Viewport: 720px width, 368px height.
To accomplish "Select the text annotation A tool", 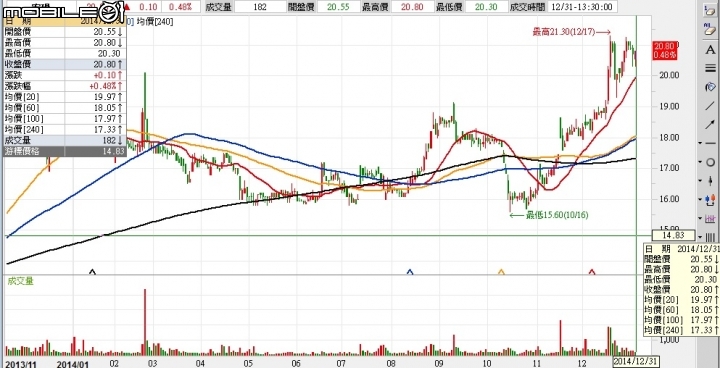I will point(710,50).
